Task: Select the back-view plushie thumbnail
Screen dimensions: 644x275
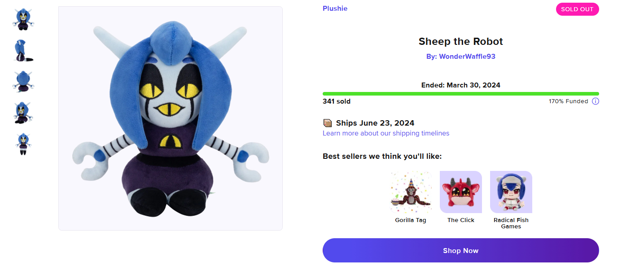Action: coord(23,82)
